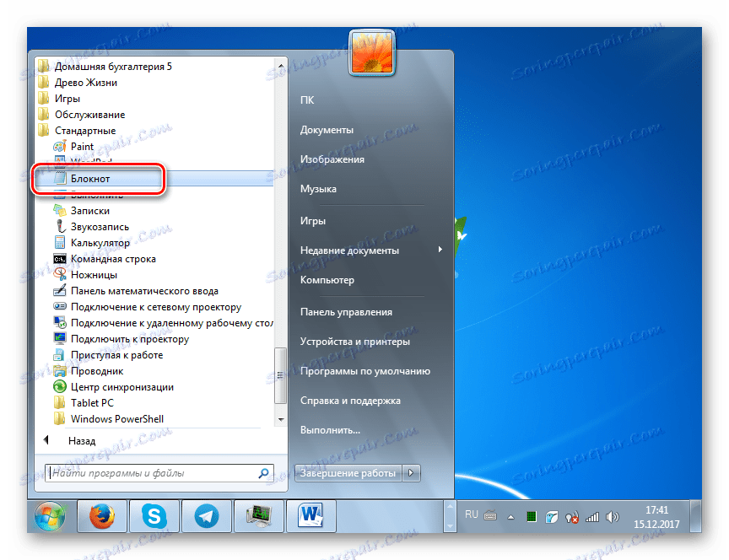Click the scroll-down arrow of programs list
729x560 pixels.
[280, 419]
